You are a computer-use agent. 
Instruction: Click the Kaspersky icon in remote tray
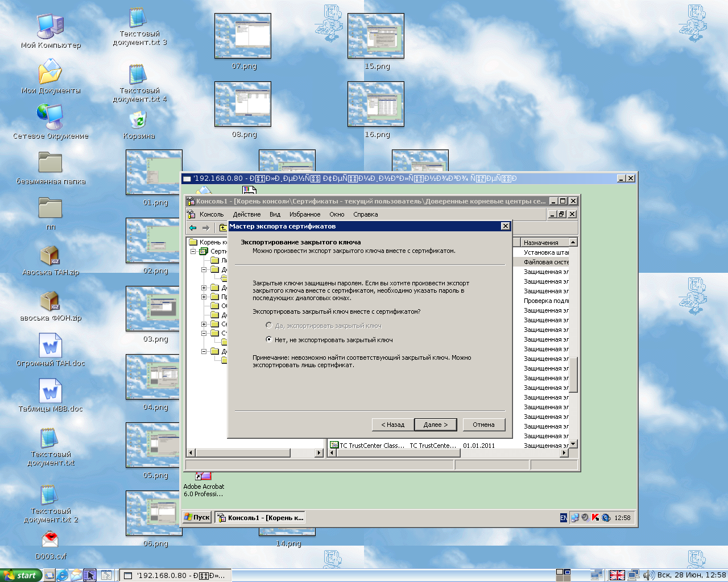[x=595, y=518]
